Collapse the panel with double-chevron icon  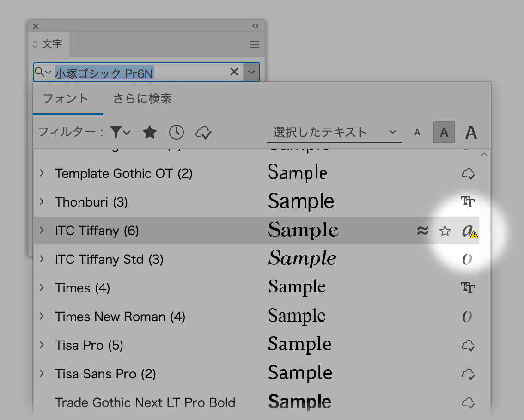point(256,26)
